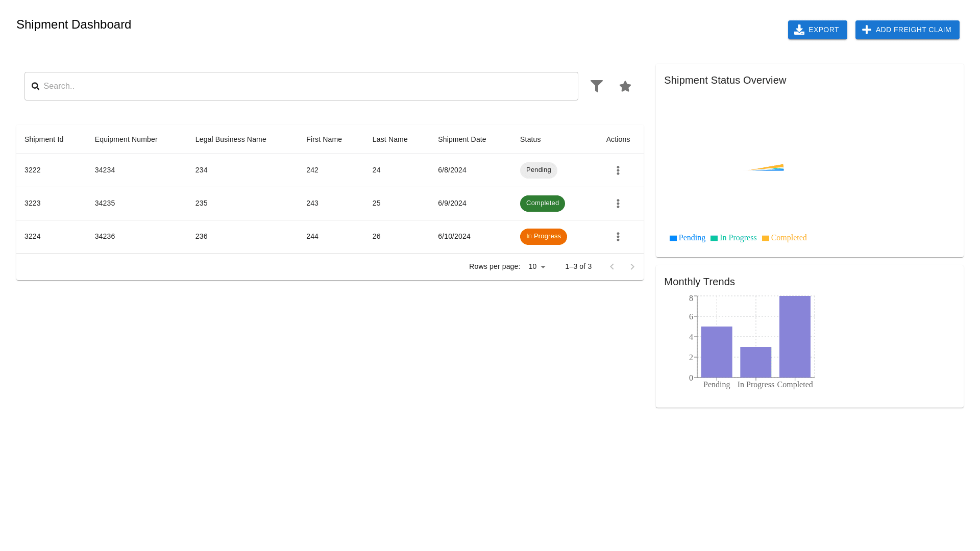Sort by Shipment Id column header
Image resolution: width=980 pixels, height=551 pixels.
pyautogui.click(x=44, y=139)
